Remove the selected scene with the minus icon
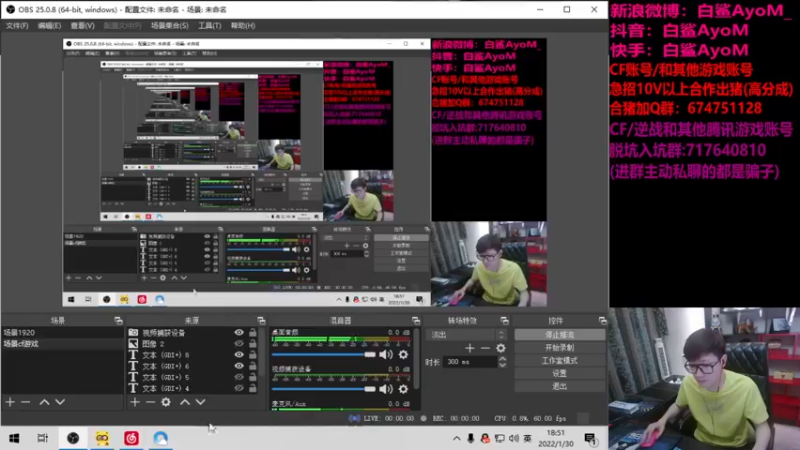The width and height of the screenshot is (800, 450). pyautogui.click(x=26, y=402)
